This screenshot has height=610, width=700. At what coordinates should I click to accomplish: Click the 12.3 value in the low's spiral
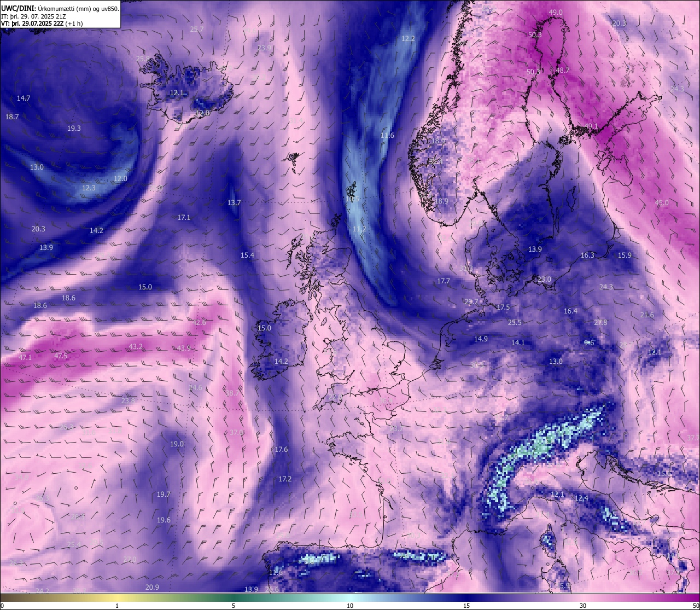89,188
